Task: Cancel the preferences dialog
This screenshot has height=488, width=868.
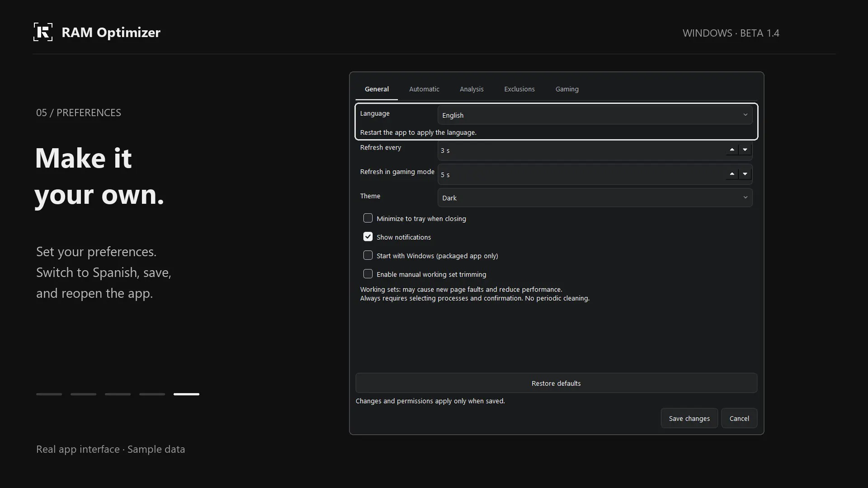Action: pos(739,418)
